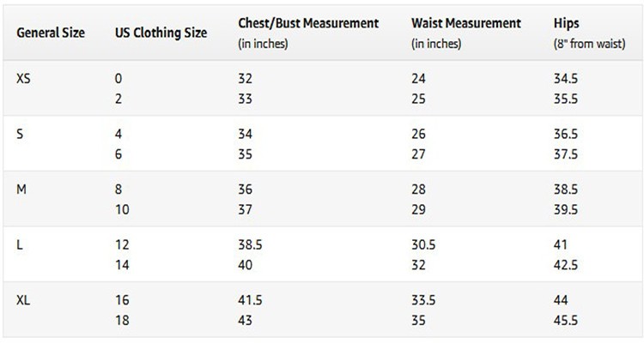The height and width of the screenshot is (343, 644).
Task: Select the L general size label
Action: coord(19,245)
